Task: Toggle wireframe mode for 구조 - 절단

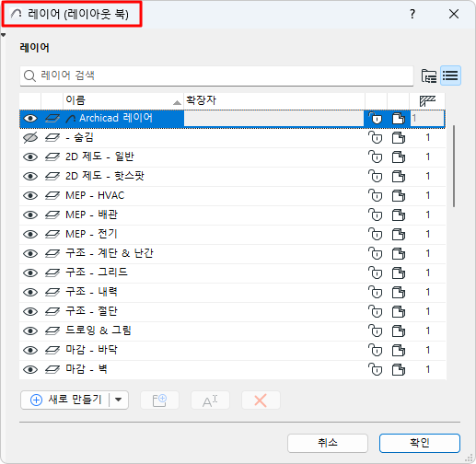Action: point(399,312)
